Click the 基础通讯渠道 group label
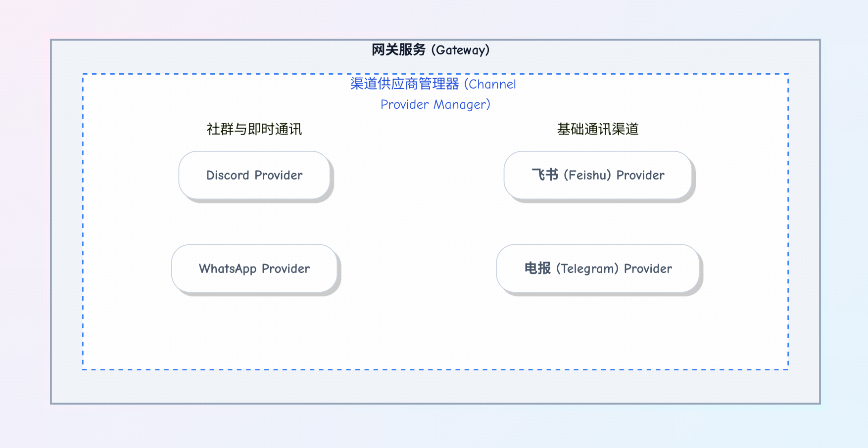The height and width of the screenshot is (448, 868). click(x=597, y=129)
